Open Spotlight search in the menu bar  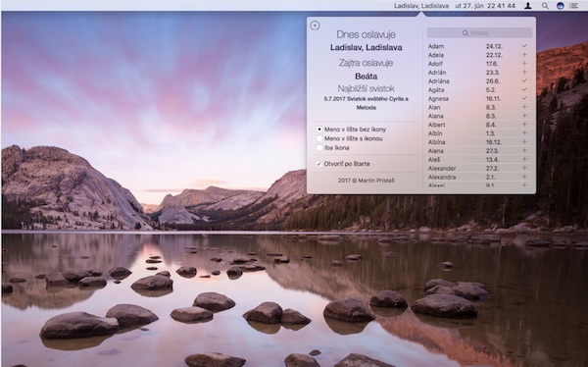coord(545,6)
